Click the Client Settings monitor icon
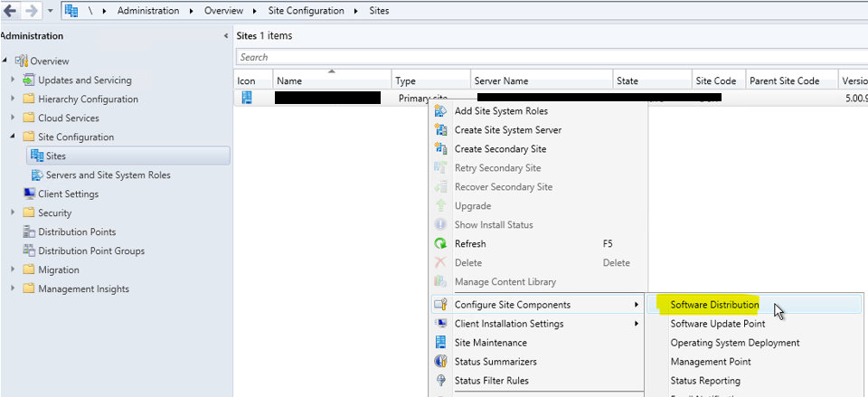Viewport: 868px width, 397px height. coord(29,194)
